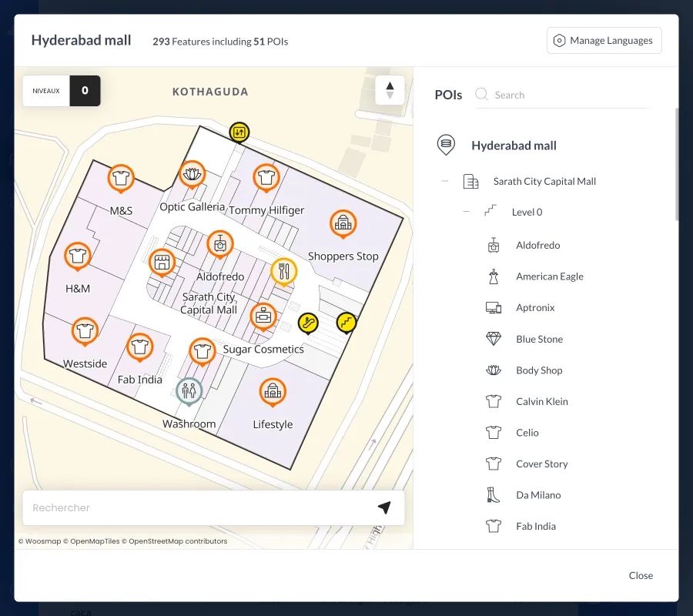Click the M&S clothing store map pin

click(x=121, y=178)
